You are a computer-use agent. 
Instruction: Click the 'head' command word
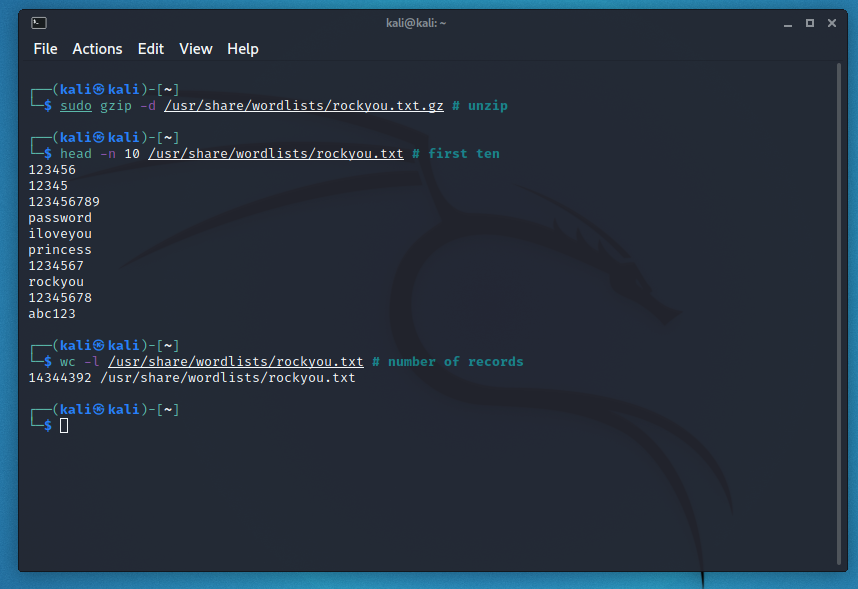[76, 154]
